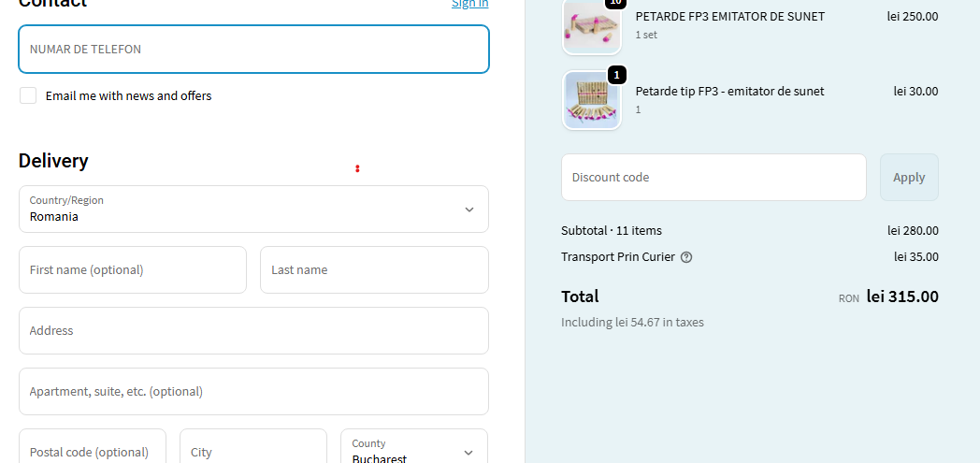The image size is (980, 463).
Task: Click the quantity badge on Petarde tip FP3 thumbnail
Action: [x=616, y=75]
